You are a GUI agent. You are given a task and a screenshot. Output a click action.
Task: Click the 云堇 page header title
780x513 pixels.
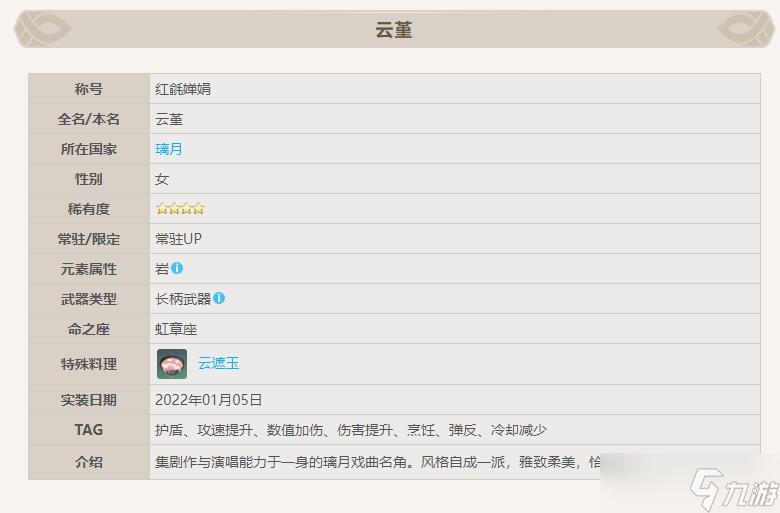point(393,30)
